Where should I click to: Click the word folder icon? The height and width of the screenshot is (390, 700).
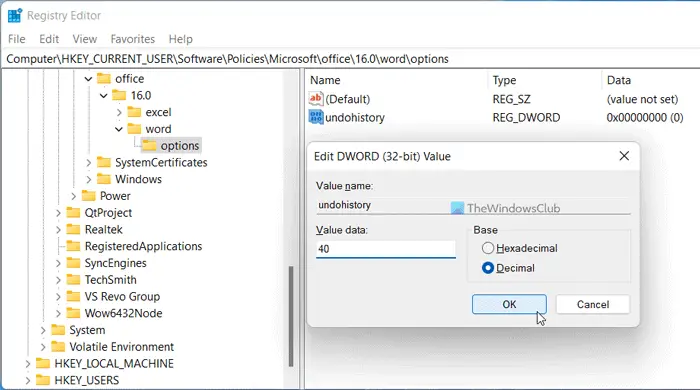(134, 129)
